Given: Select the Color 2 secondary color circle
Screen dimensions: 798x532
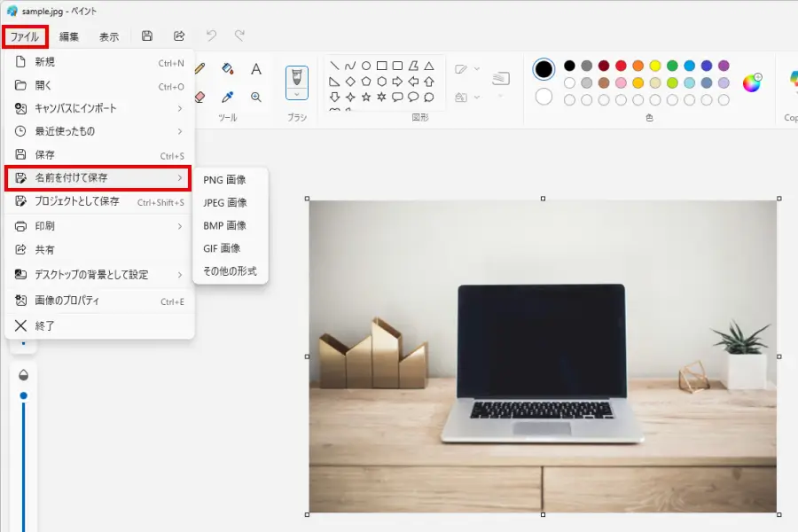Looking at the screenshot, I should pos(544,97).
